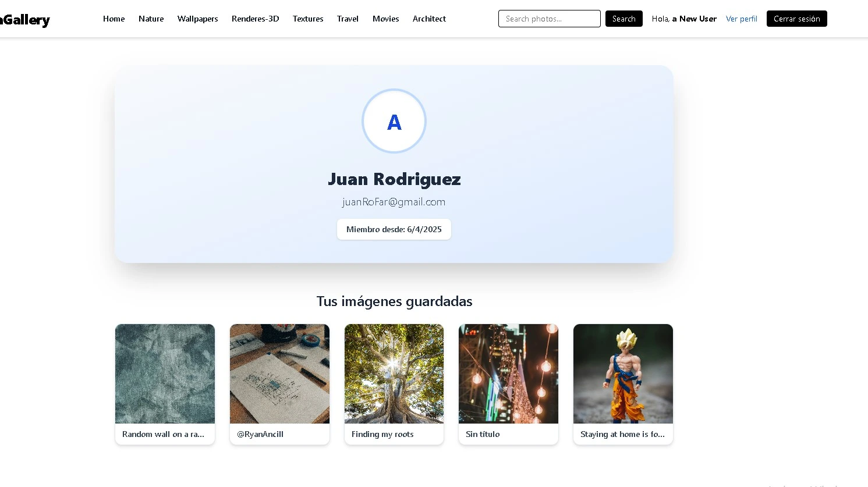Open the Movies category
868x487 pixels.
385,19
